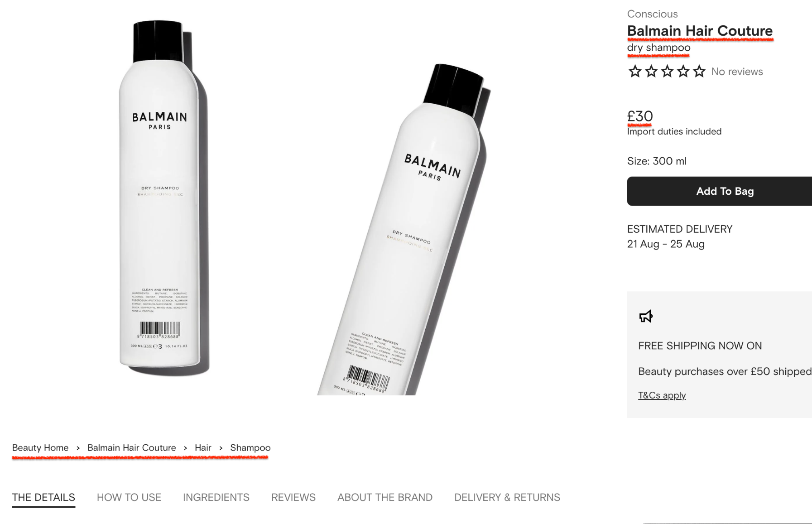
Task: Open the About The Brand tab
Action: pos(385,497)
